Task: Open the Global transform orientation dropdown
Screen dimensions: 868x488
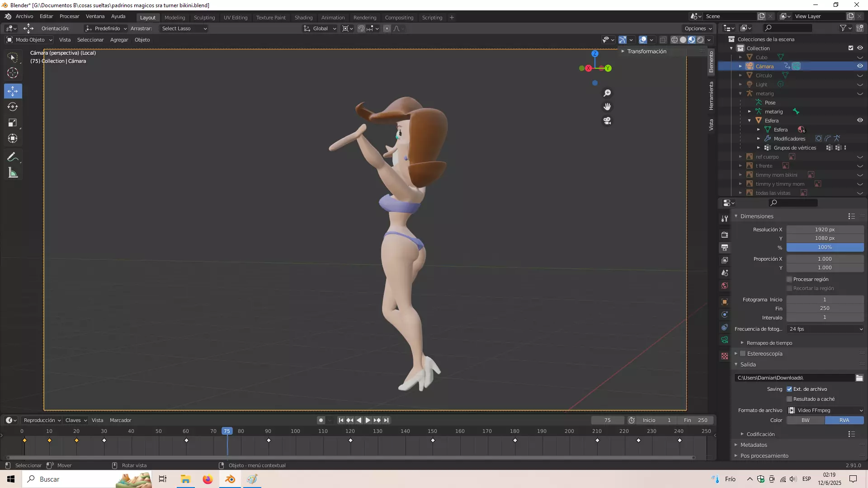Action: [x=320, y=28]
